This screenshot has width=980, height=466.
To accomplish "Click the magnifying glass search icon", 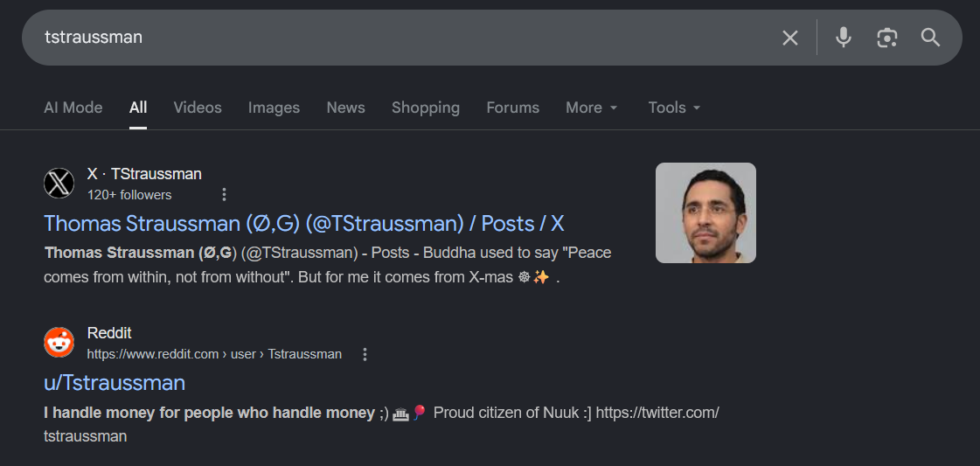I will [x=931, y=38].
